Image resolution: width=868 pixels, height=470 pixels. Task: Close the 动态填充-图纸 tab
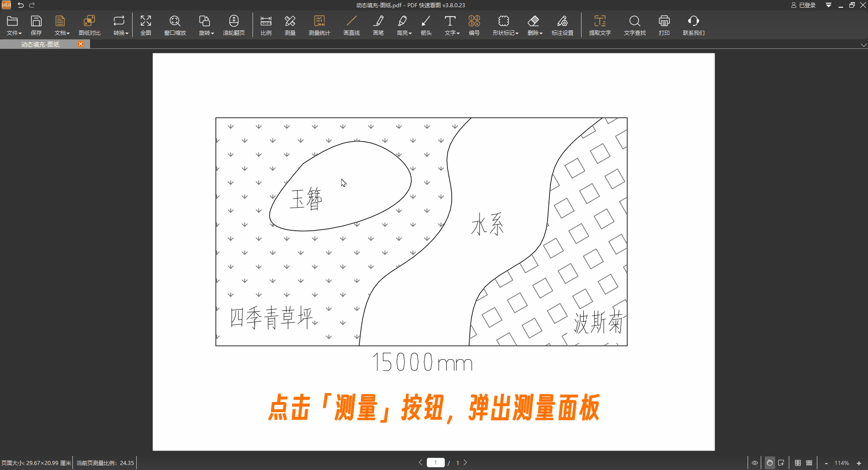pyautogui.click(x=81, y=44)
